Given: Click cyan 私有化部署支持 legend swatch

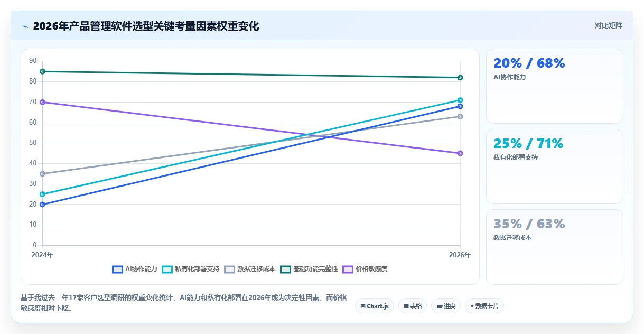Looking at the screenshot, I should [x=167, y=269].
